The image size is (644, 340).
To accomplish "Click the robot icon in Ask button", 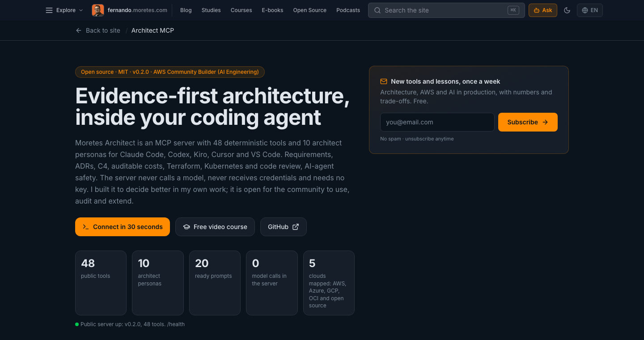I will [x=537, y=10].
